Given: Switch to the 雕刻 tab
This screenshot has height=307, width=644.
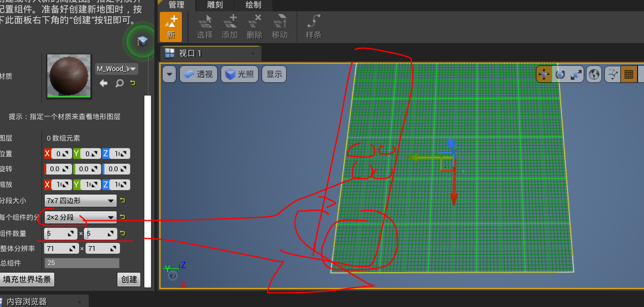Looking at the screenshot, I should 215,5.
